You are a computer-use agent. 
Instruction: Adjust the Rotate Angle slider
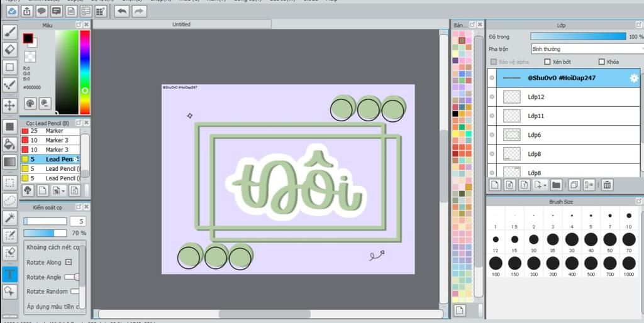(x=72, y=277)
